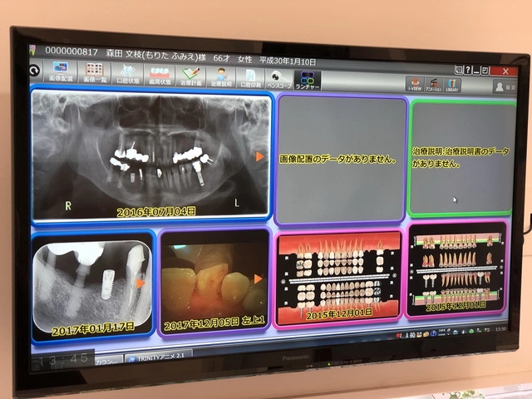Click patient ID 0000000817

click(x=71, y=52)
